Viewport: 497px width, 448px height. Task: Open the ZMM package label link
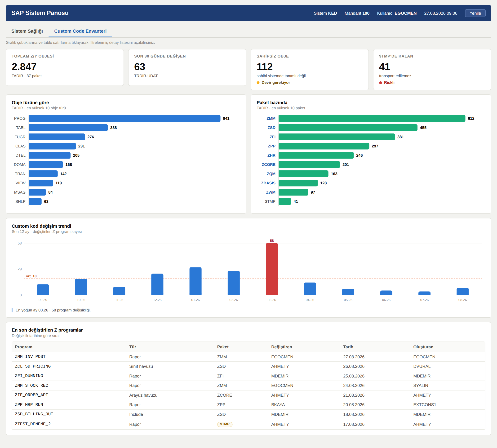click(271, 118)
